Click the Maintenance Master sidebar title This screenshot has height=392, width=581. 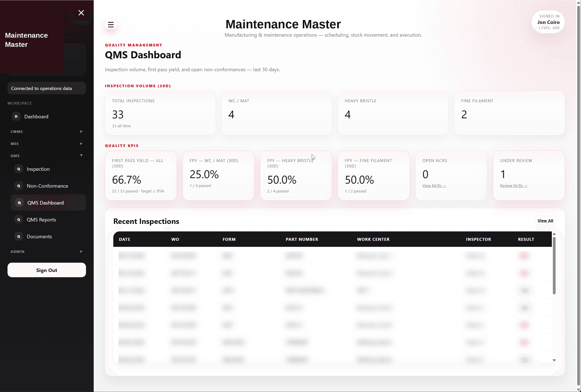(x=26, y=40)
